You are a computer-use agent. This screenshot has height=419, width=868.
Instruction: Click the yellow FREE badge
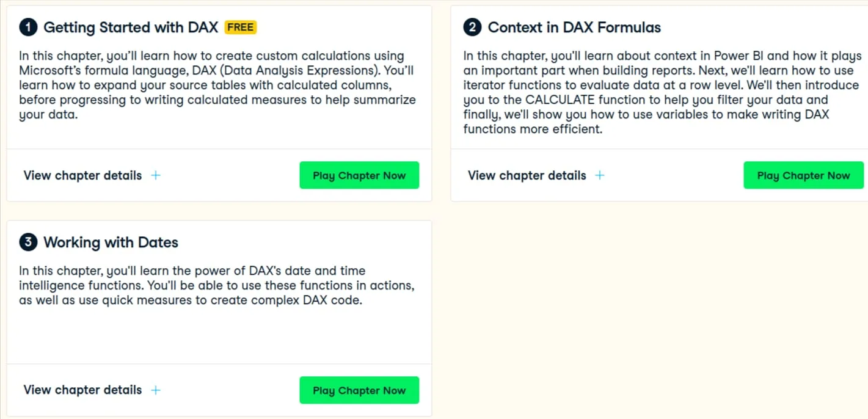point(241,27)
